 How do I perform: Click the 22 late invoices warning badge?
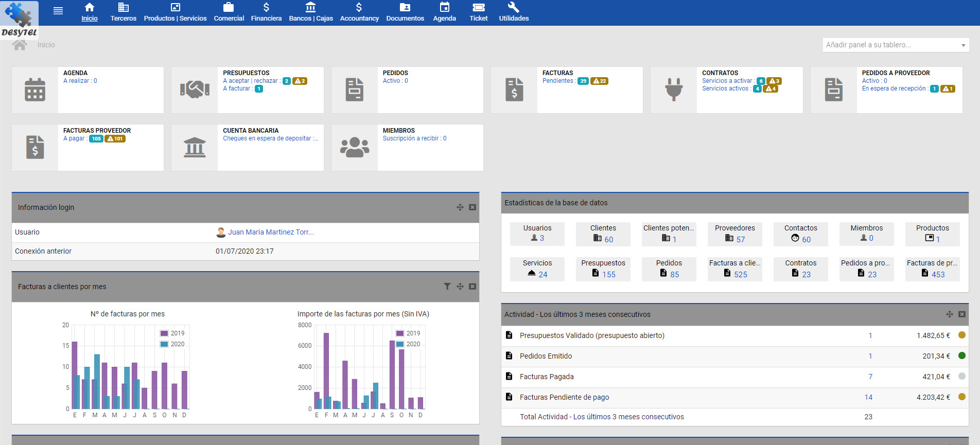tap(600, 81)
